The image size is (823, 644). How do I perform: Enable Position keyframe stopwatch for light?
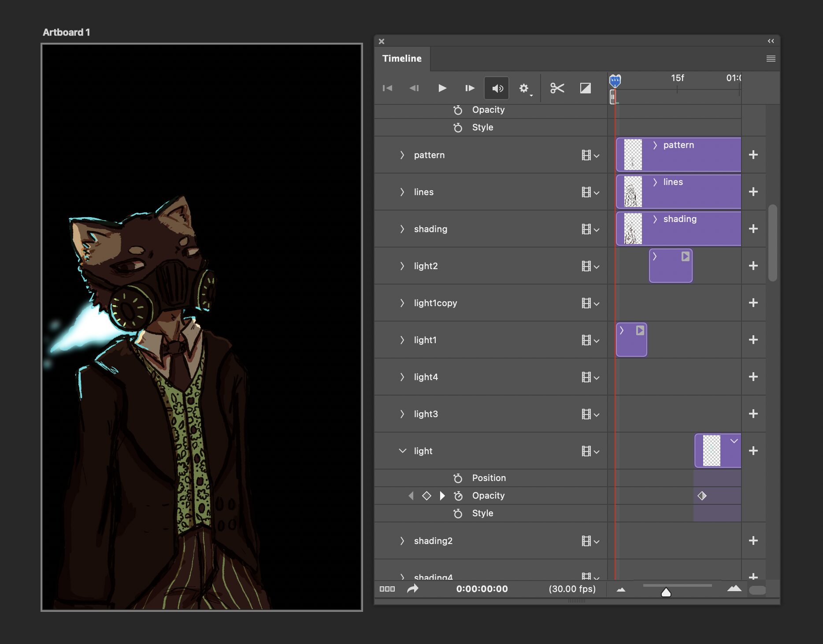click(458, 478)
